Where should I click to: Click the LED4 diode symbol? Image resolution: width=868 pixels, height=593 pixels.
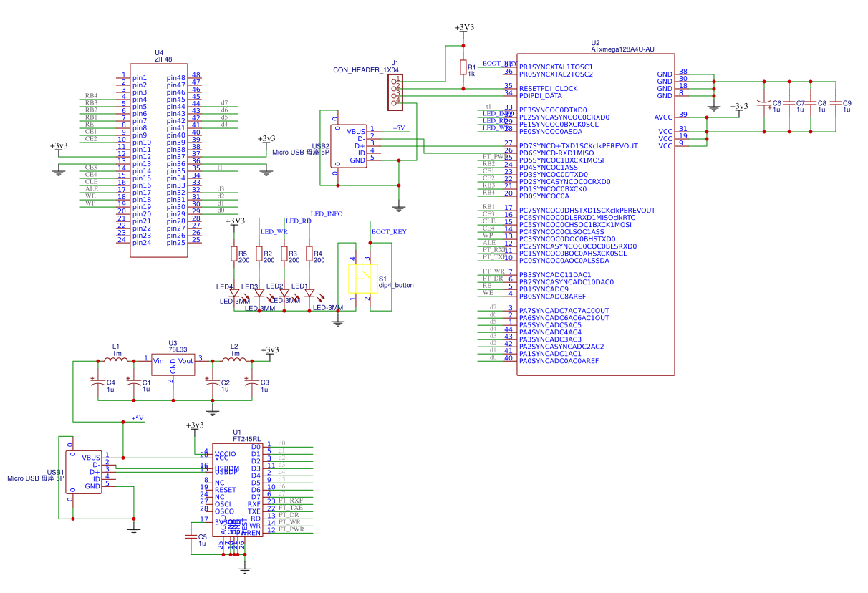(x=233, y=293)
